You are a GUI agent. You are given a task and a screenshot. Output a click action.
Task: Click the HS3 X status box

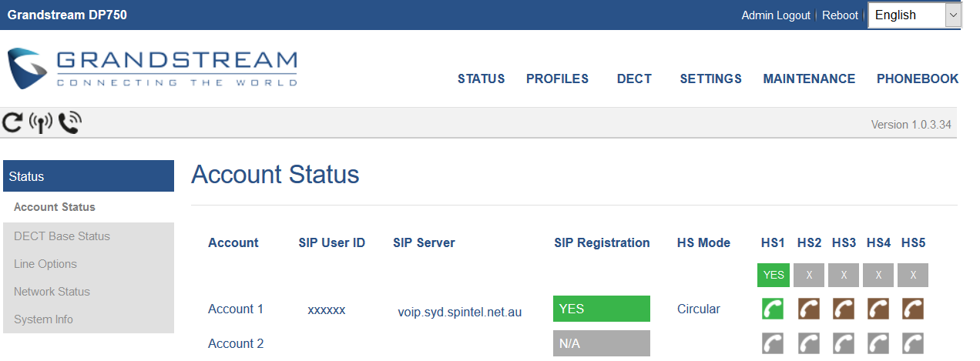tap(844, 275)
